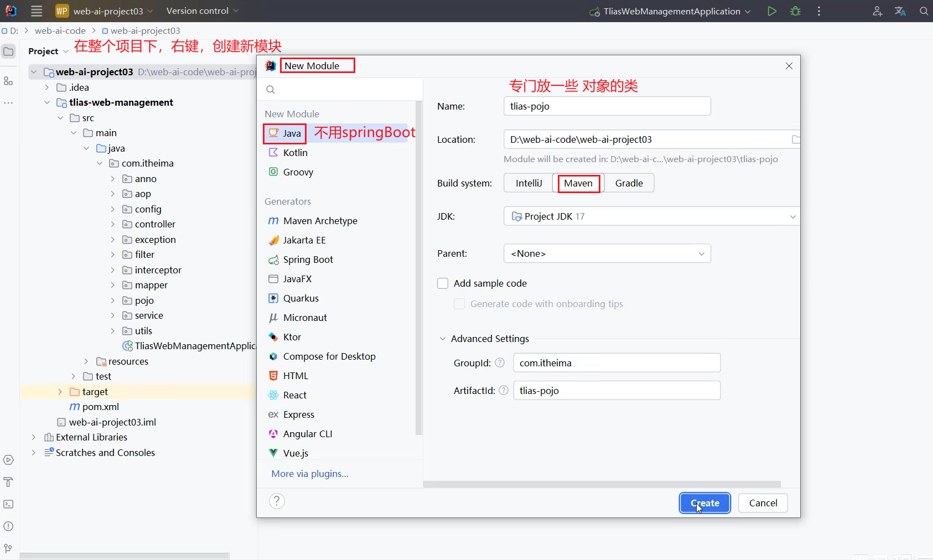Viewport: 933px width, 560px height.
Task: Open More tool windows ellipsis in left sidebar
Action: 8,103
